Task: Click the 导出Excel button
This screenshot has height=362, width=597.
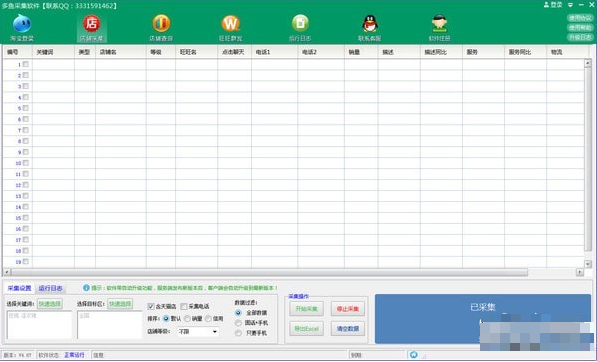Action: click(306, 329)
